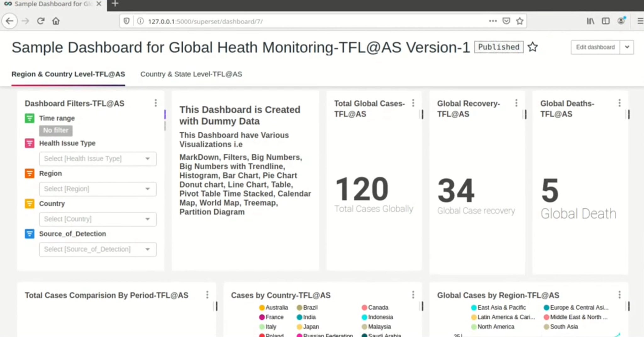Viewport: 644px width, 337px height.
Task: Select the Region & Country Level-TFL@AS tab
Action: 68,74
